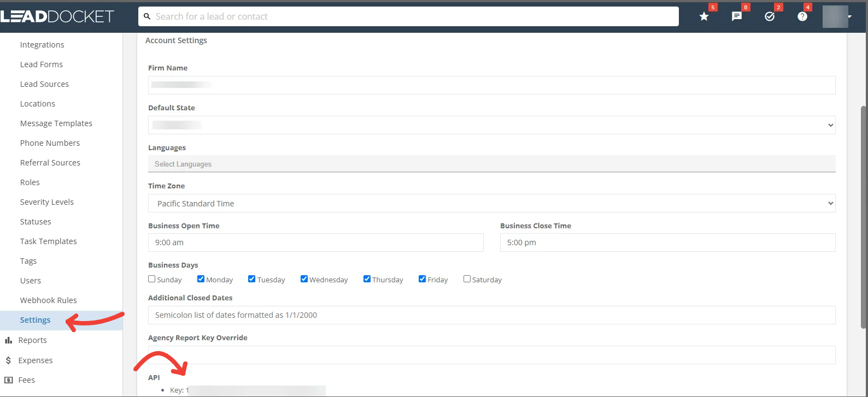Open the Default State dropdown

(491, 125)
